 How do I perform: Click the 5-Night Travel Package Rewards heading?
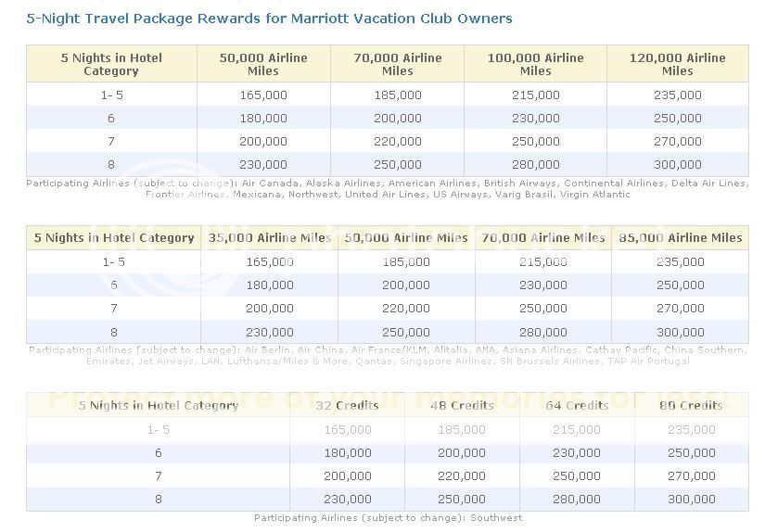click(269, 19)
